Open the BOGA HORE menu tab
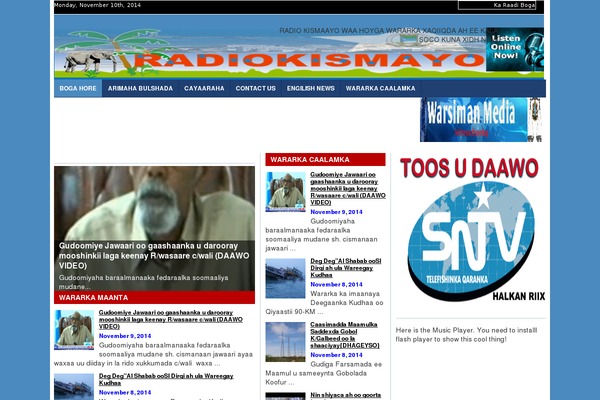The height and width of the screenshot is (400, 600). [x=78, y=88]
